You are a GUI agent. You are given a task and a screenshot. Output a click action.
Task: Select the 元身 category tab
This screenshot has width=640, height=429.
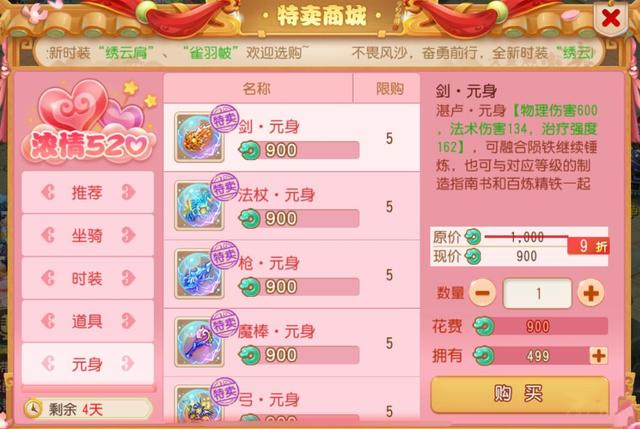point(88,364)
